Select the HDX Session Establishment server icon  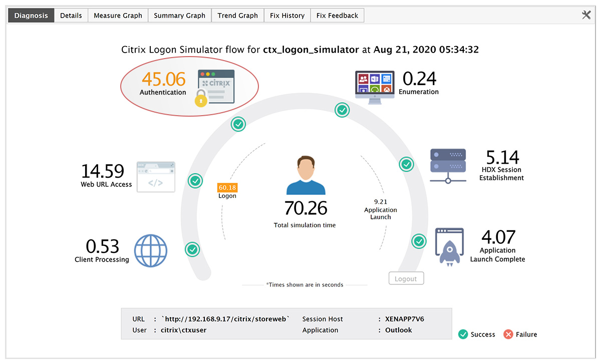coord(448,166)
